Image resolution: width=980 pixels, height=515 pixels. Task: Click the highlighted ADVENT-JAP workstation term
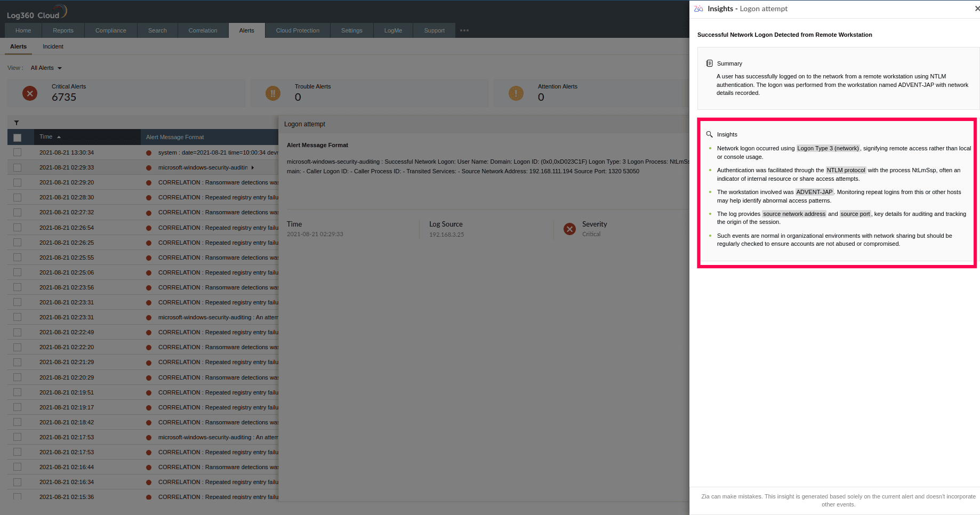coord(814,192)
